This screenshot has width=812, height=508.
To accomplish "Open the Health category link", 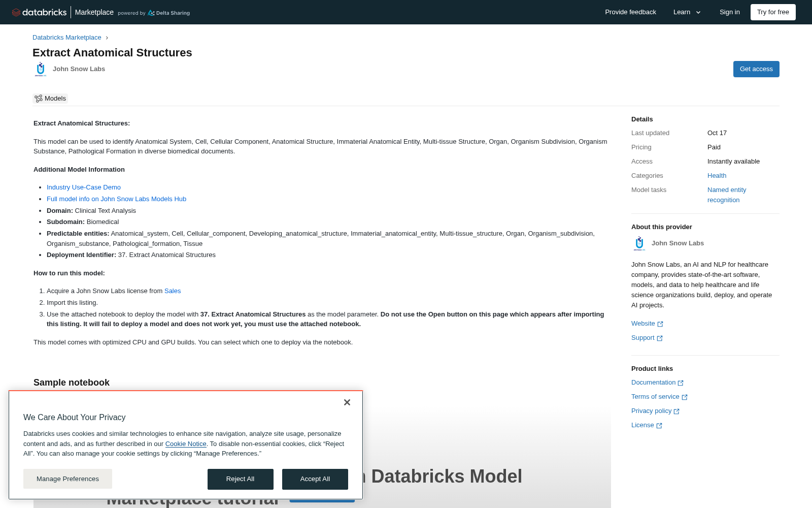I will point(717,176).
